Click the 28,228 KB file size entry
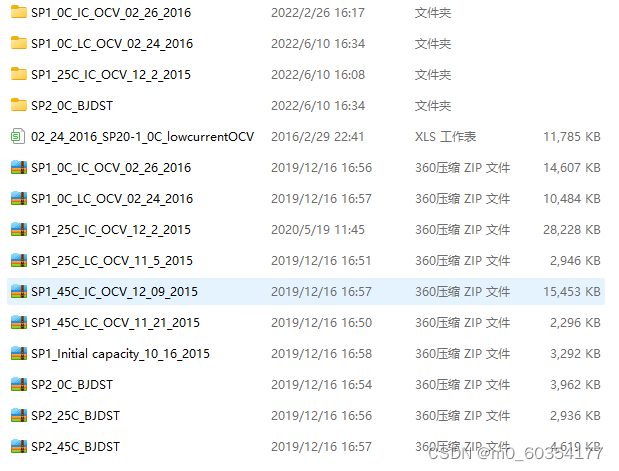This screenshot has width=619, height=471. (572, 229)
